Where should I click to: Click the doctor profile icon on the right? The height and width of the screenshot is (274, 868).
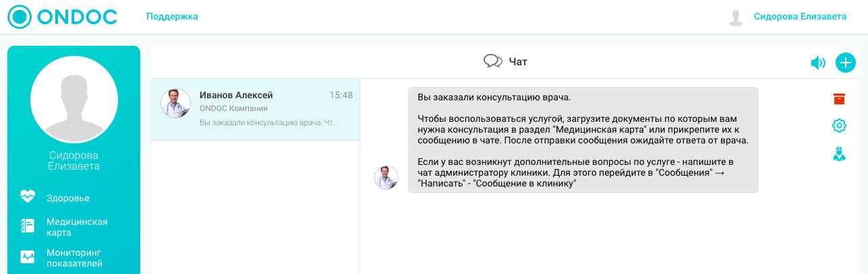tap(839, 154)
